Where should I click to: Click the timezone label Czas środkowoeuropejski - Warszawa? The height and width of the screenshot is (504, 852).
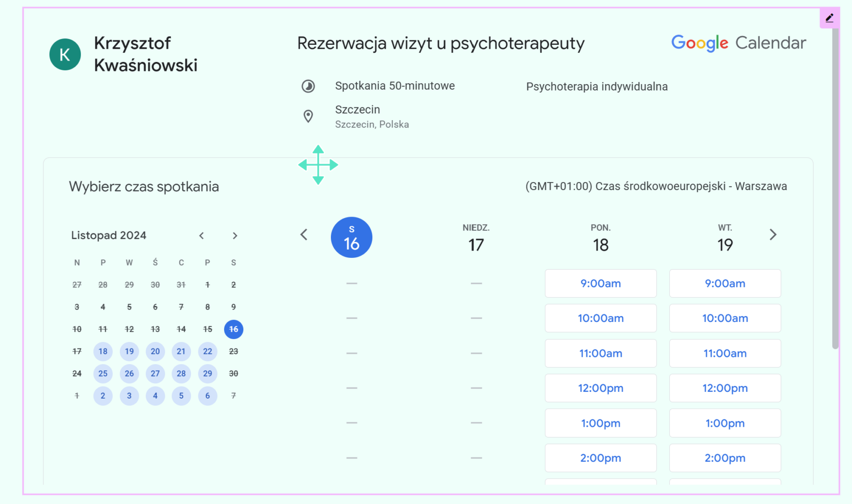(x=656, y=187)
